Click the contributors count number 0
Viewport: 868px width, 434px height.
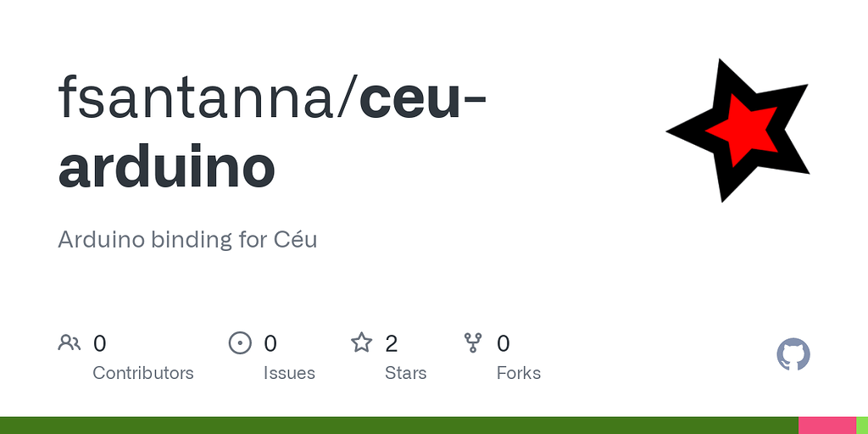[99, 343]
